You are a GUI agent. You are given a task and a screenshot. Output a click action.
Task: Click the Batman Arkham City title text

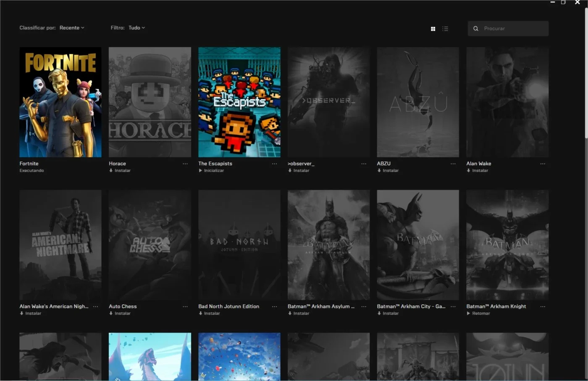[x=411, y=307]
